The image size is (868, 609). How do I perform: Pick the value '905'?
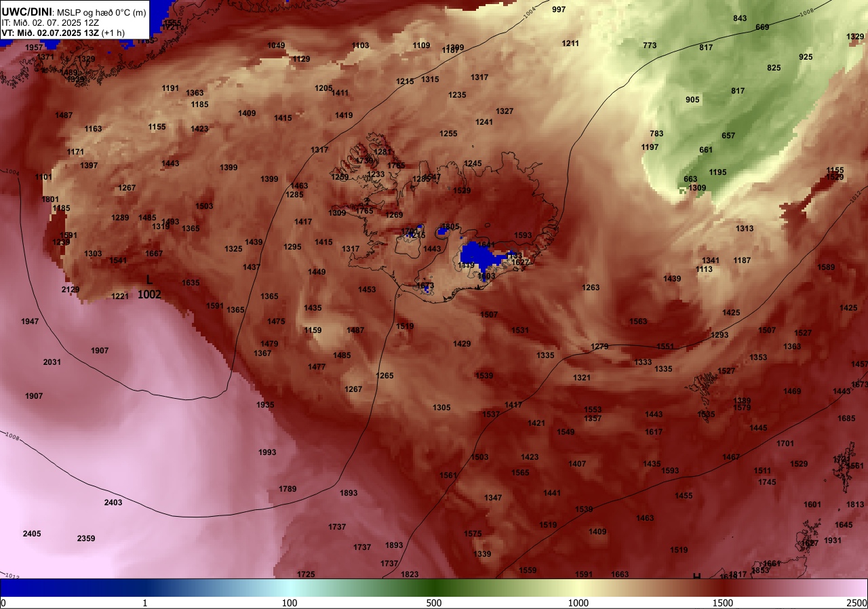tap(692, 100)
